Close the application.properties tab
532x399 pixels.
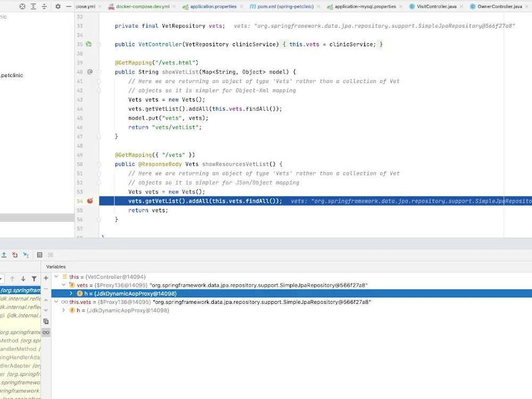click(241, 6)
